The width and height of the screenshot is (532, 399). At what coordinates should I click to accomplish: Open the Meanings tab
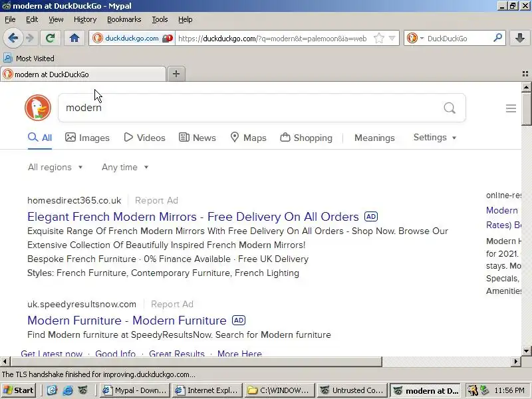374,138
